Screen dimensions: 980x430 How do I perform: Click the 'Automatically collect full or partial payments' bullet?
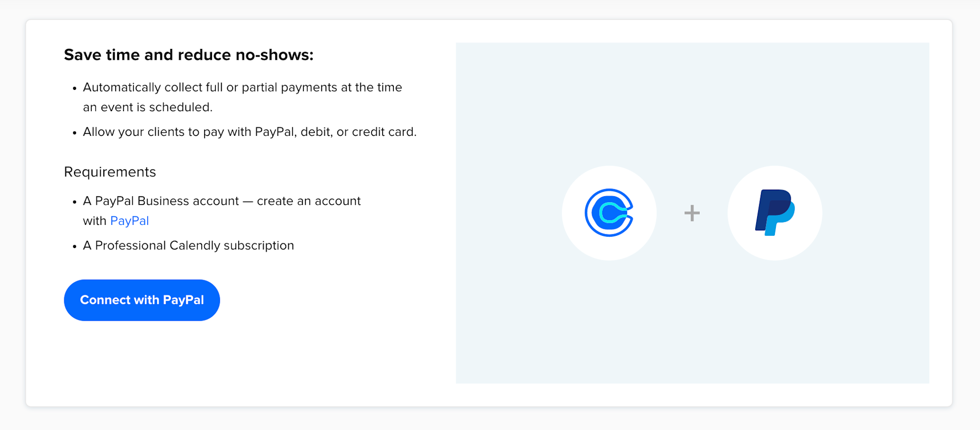pos(243,97)
